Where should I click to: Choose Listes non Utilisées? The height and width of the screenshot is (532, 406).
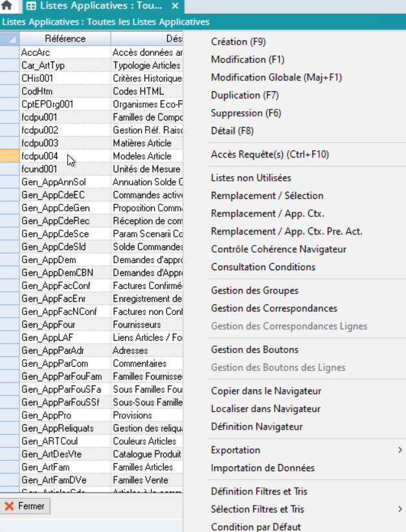251,178
